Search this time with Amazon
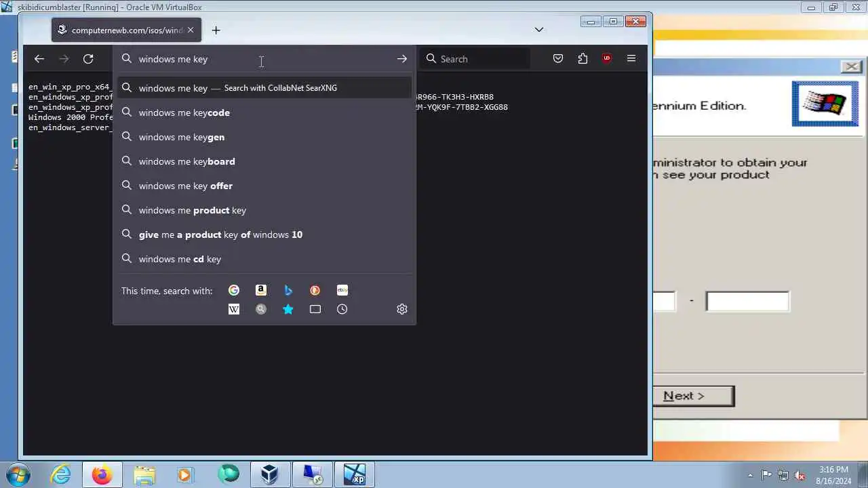868x488 pixels. pos(261,290)
